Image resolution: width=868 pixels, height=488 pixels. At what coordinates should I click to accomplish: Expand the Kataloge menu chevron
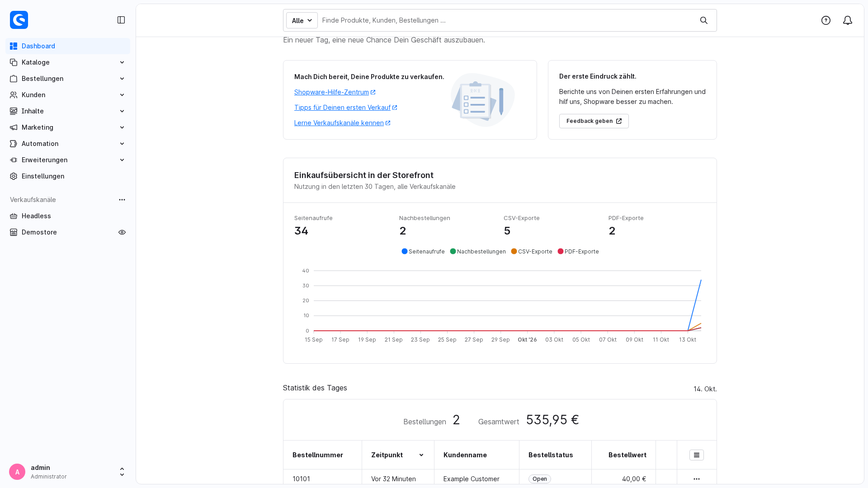pos(122,62)
